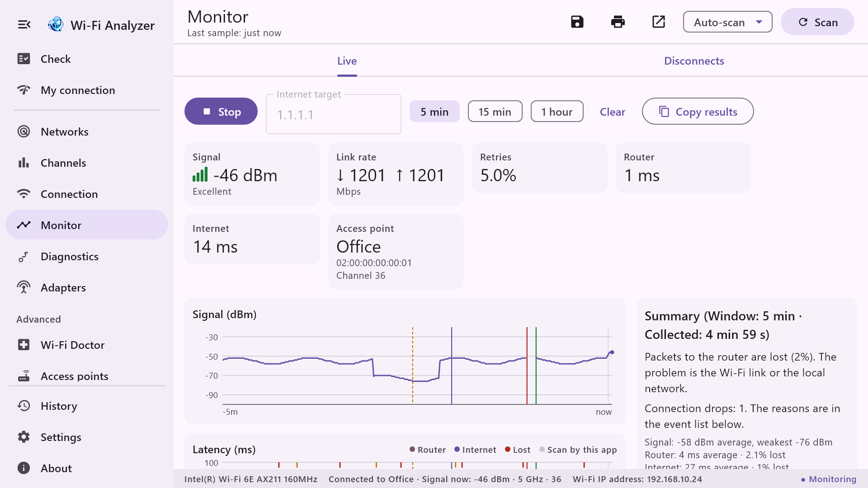Click Copy results button
The image size is (868, 488).
pos(698,111)
